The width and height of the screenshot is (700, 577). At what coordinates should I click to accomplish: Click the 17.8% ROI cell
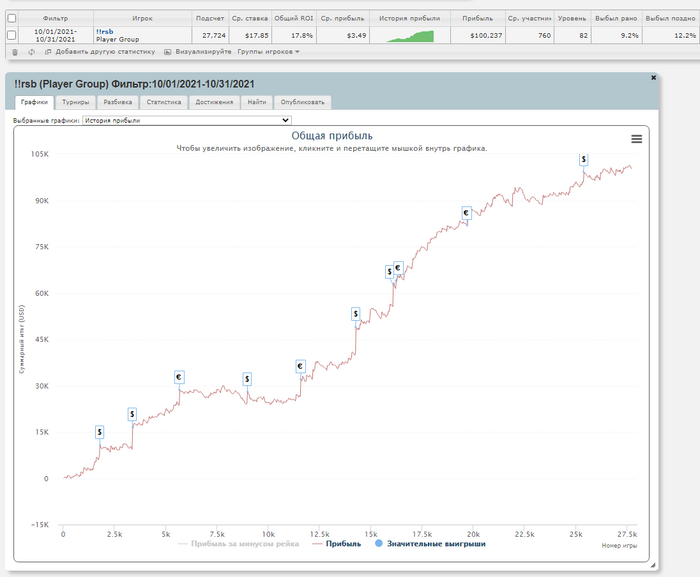pyautogui.click(x=294, y=35)
